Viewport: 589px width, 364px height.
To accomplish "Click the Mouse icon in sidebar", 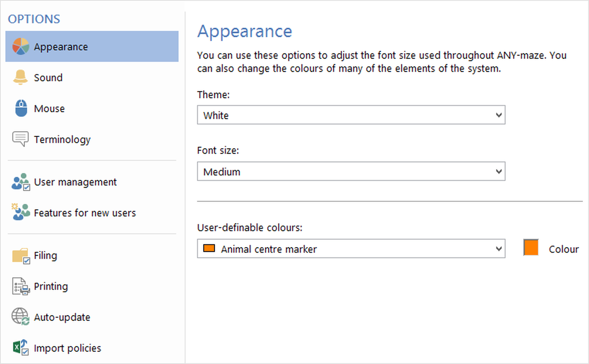I will coord(21,108).
